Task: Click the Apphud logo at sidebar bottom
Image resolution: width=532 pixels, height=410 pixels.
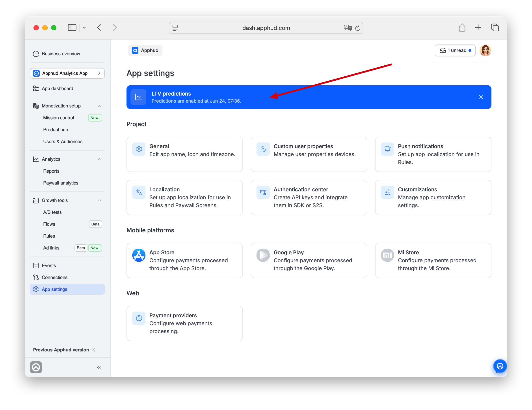Action: coord(36,368)
